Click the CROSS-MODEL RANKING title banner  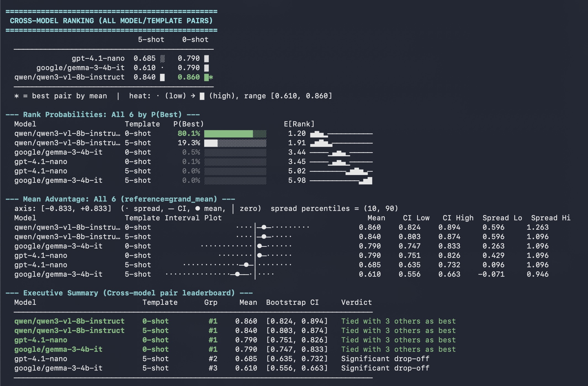pos(111,20)
